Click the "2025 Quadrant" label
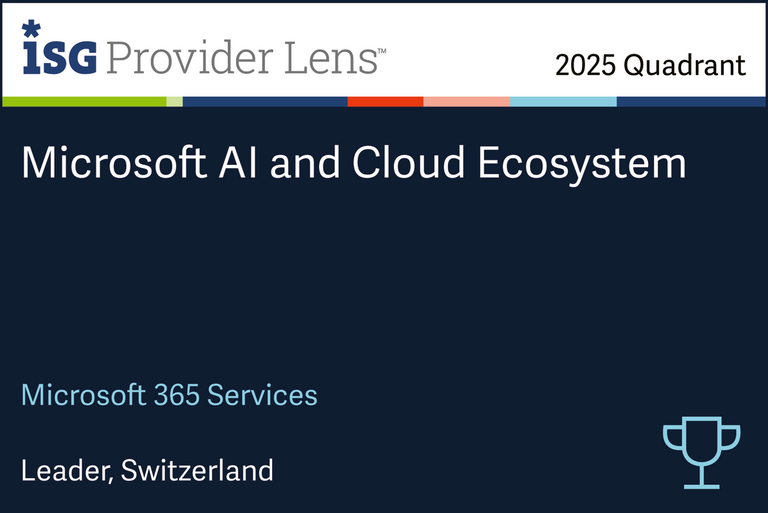This screenshot has width=768, height=513. 650,66
